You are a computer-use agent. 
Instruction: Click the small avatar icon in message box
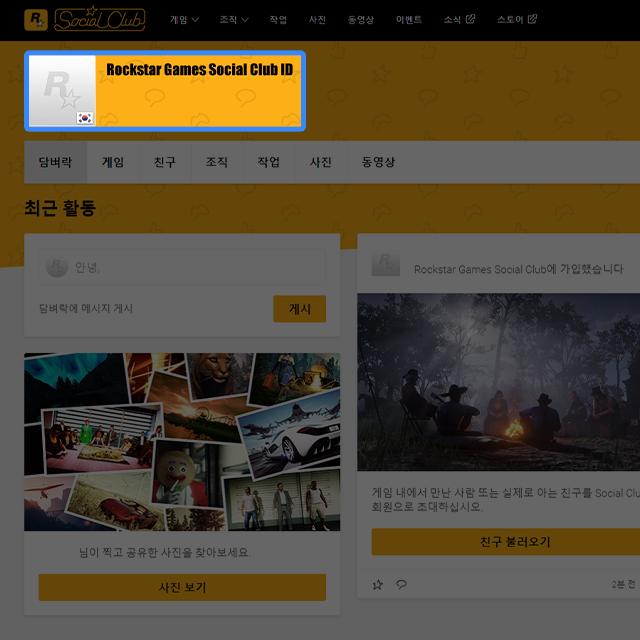pos(57,267)
